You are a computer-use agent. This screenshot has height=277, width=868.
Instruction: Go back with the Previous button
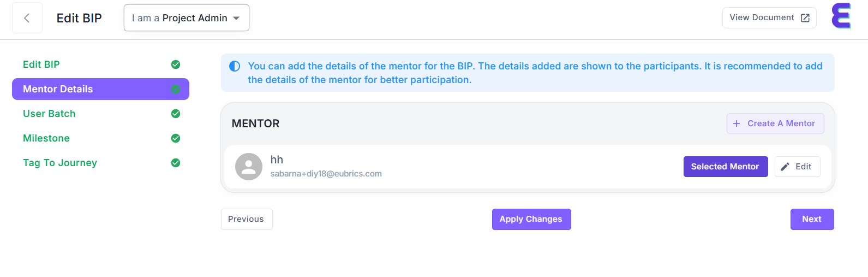point(246,219)
